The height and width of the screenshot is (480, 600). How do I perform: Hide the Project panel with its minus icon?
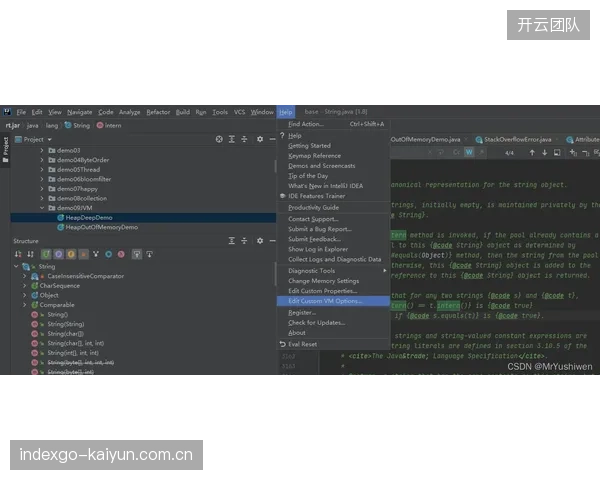click(272, 139)
